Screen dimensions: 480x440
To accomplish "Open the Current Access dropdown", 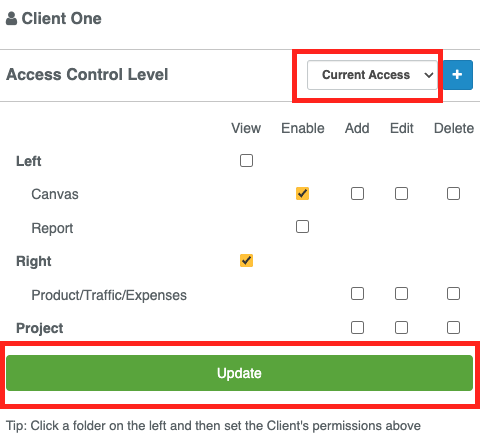I will 372,75.
